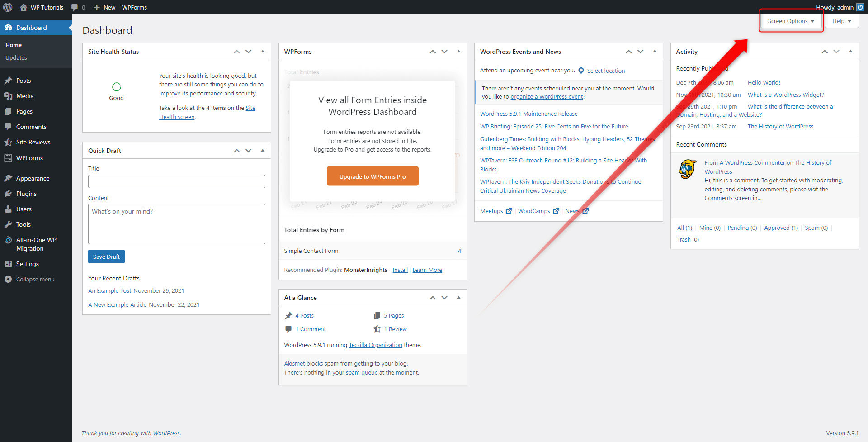Click the star icon beside 1 Review
The width and height of the screenshot is (868, 442).
coord(377,329)
